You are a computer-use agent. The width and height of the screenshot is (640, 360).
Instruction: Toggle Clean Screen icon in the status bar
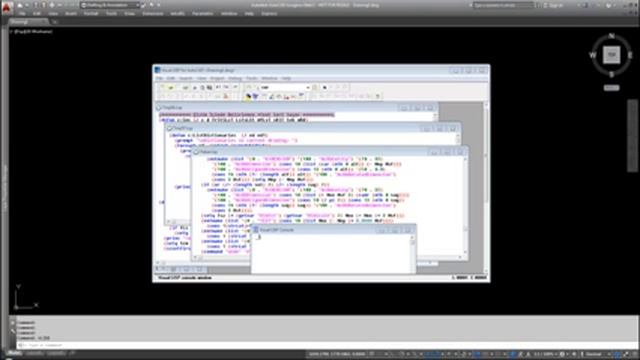[627, 354]
